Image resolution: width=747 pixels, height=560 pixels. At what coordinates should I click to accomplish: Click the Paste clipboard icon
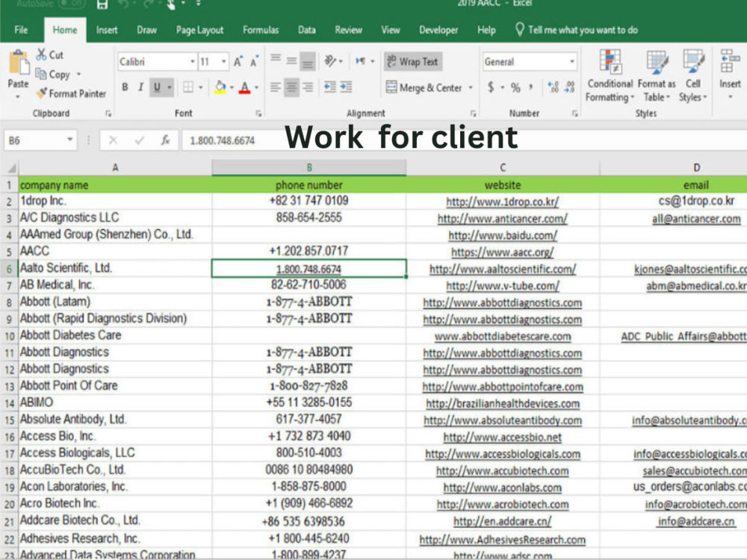point(18,63)
